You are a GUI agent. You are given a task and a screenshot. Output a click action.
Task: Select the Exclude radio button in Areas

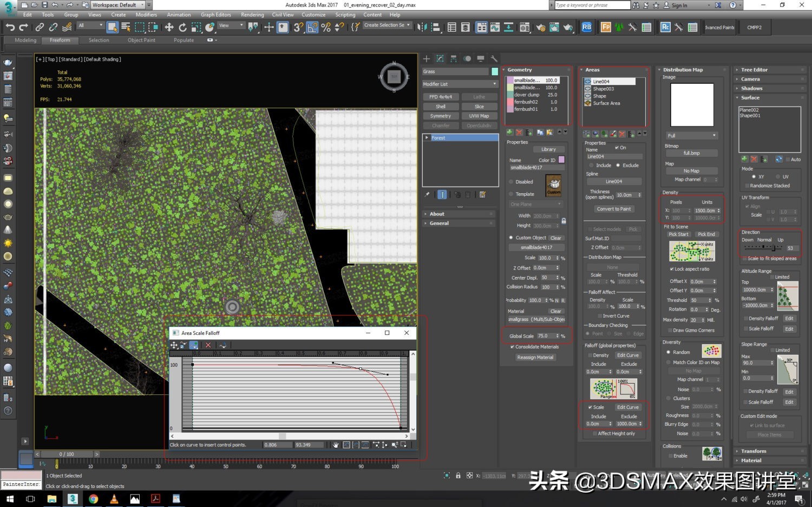618,166
